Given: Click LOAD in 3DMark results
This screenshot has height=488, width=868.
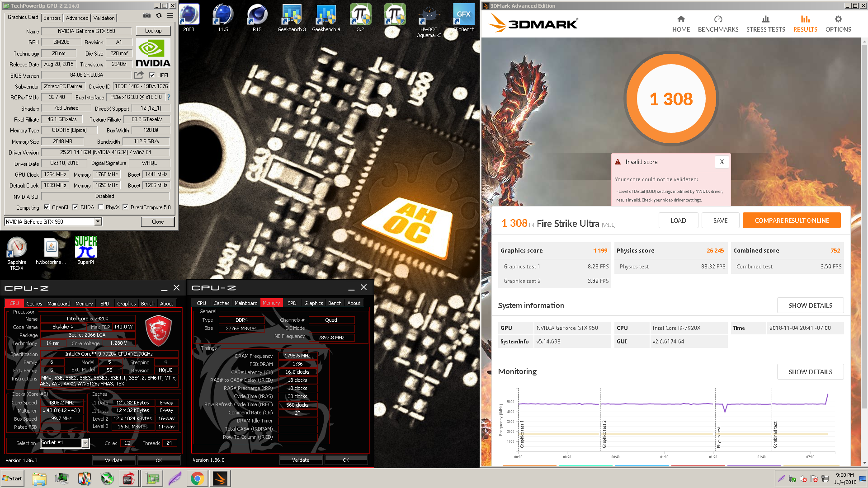Looking at the screenshot, I should (x=678, y=221).
